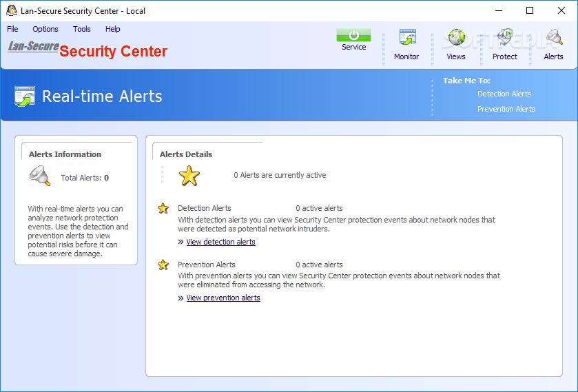Select the Views toolbar label
The height and width of the screenshot is (392, 578).
click(x=456, y=56)
